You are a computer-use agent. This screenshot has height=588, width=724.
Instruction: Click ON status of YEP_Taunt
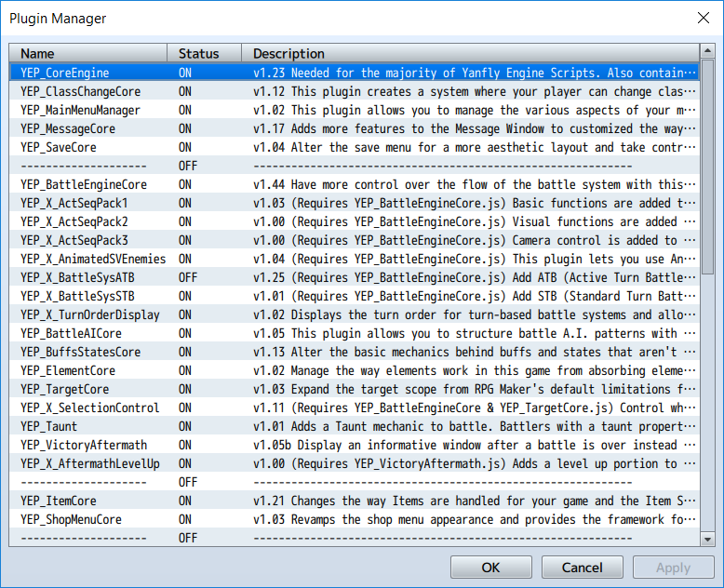point(184,426)
